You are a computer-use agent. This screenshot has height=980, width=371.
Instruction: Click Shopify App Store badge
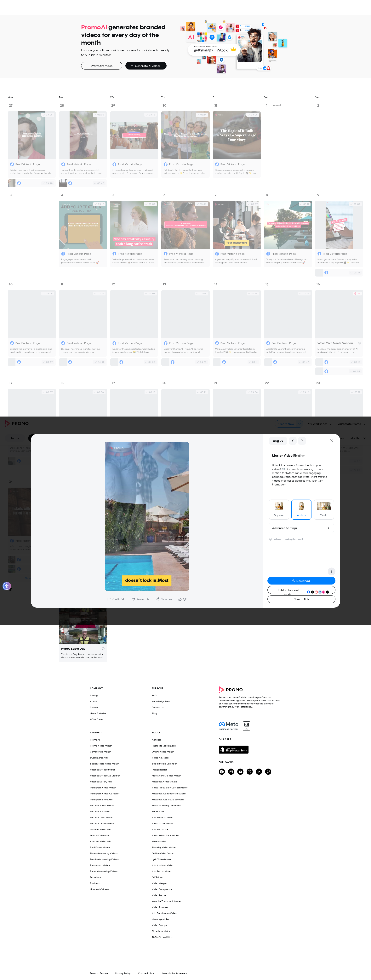point(234,749)
